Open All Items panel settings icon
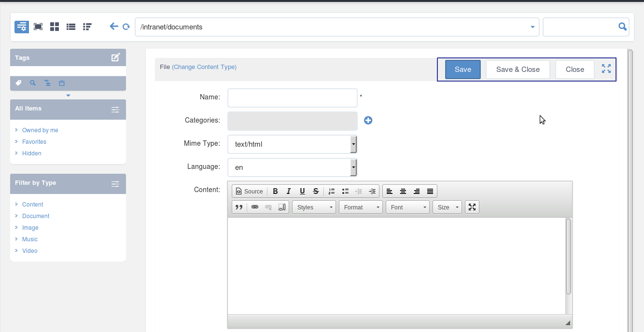The height and width of the screenshot is (332, 644). (x=115, y=110)
